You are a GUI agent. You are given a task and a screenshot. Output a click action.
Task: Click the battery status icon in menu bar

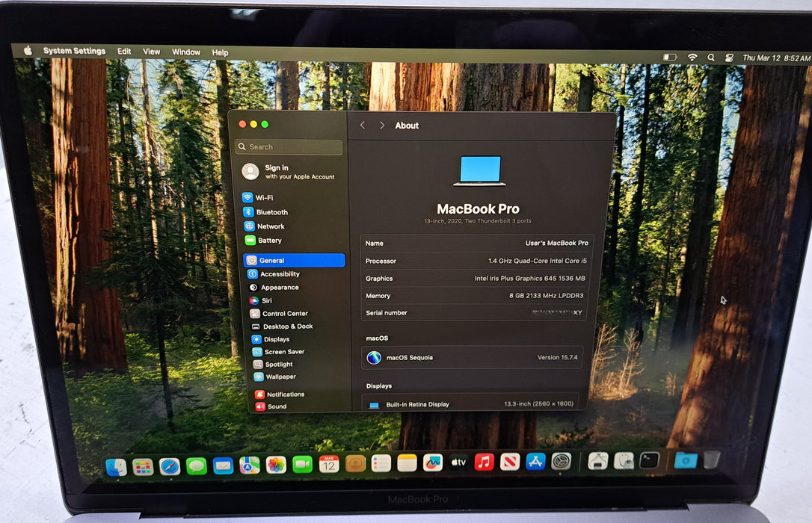click(x=670, y=58)
